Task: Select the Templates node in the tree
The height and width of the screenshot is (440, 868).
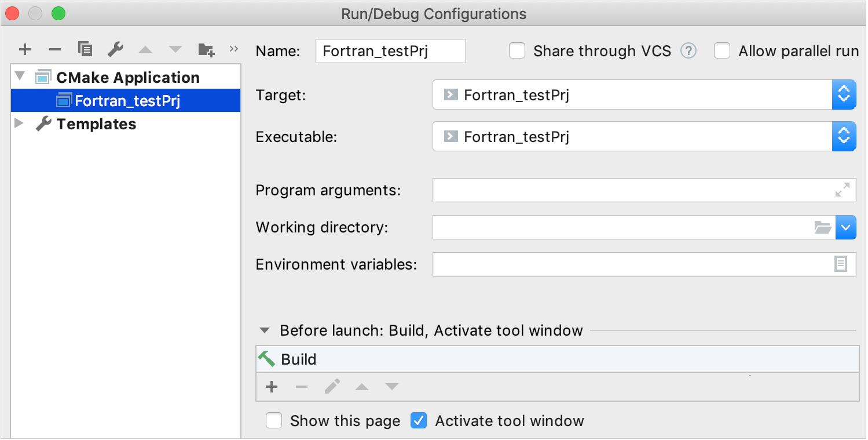Action: coord(96,123)
